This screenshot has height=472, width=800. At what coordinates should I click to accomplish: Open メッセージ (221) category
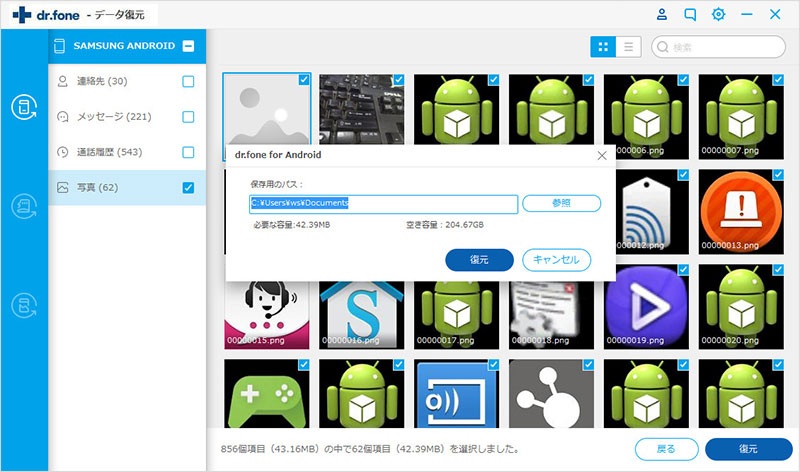(127, 117)
